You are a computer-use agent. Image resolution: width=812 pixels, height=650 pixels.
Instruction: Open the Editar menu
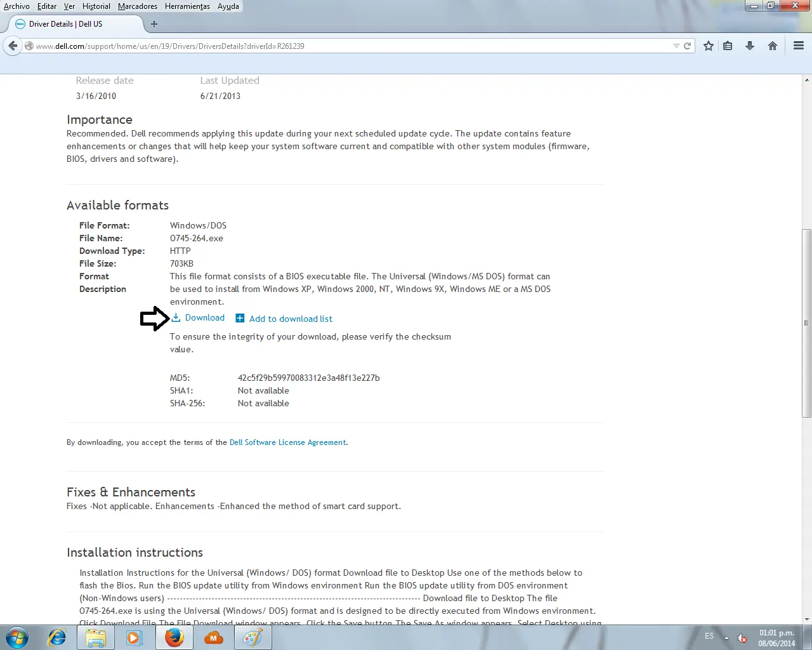tap(47, 6)
